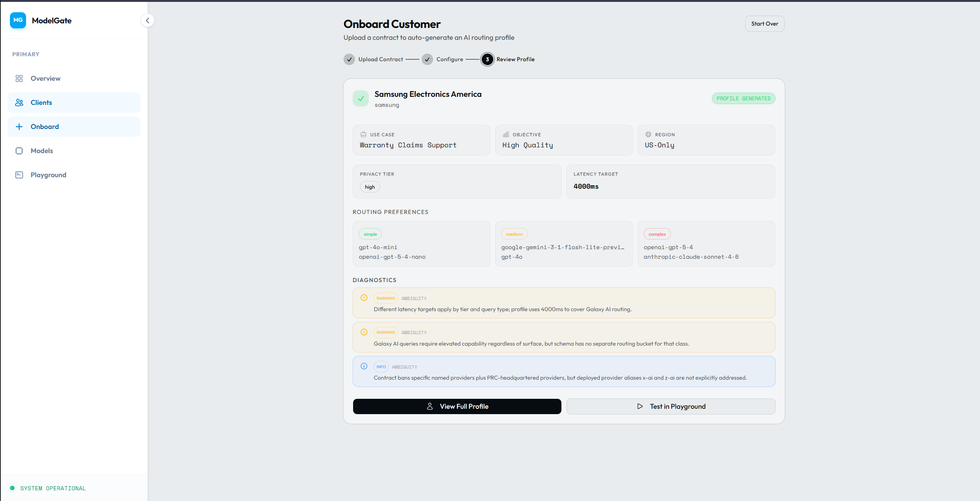Select the Overview grid icon
Viewport: 980px width, 501px height.
click(x=19, y=78)
